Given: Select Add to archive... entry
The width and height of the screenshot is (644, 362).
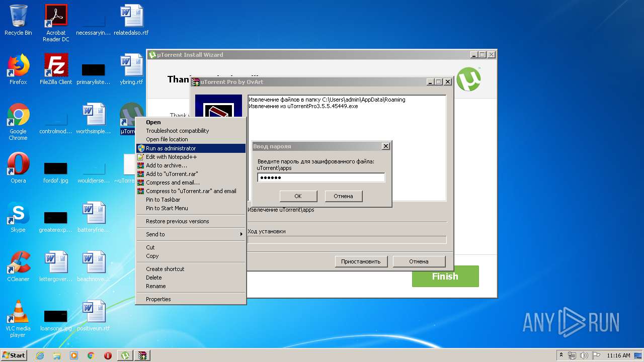Looking at the screenshot, I should pos(191,165).
